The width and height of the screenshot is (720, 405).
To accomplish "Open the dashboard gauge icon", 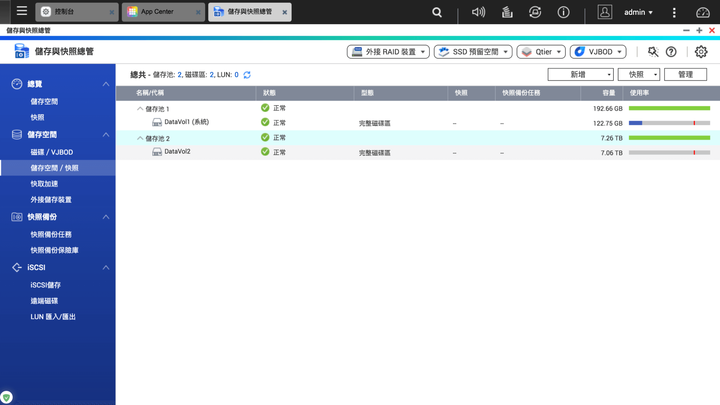I will (702, 12).
